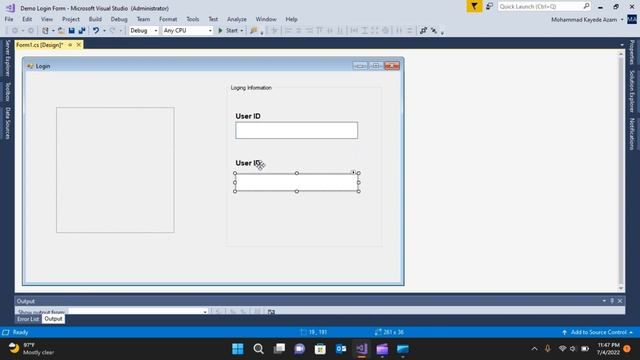Open the Test menu
The image size is (640, 360).
213,19
